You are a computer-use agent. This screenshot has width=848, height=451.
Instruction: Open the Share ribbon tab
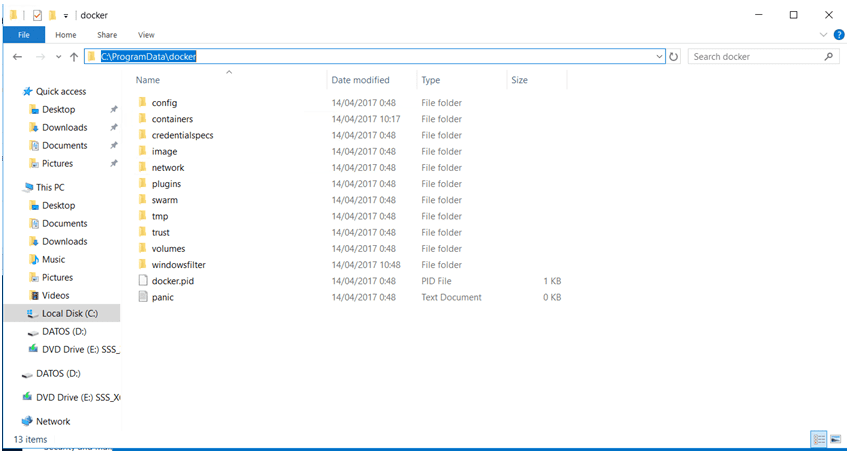[107, 35]
